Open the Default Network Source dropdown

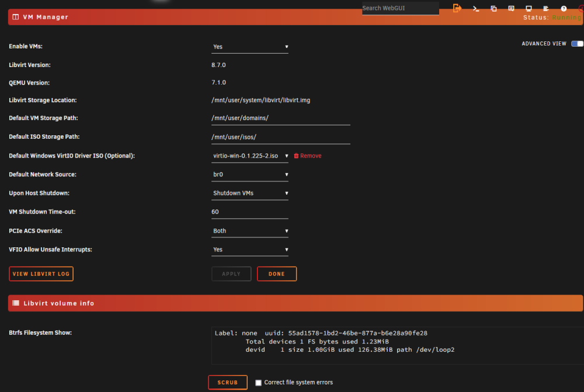[249, 174]
